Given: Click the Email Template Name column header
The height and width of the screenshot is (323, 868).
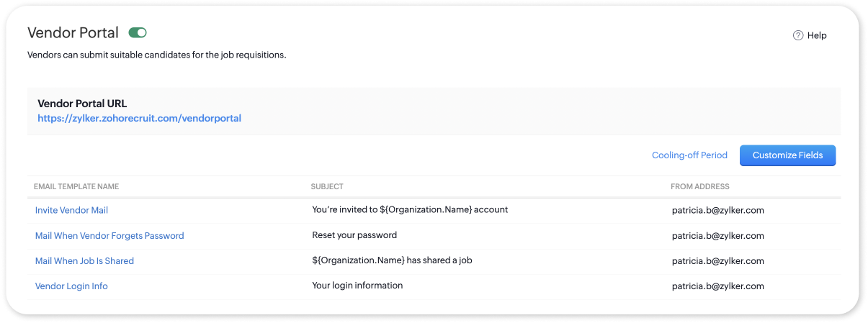Looking at the screenshot, I should (76, 186).
